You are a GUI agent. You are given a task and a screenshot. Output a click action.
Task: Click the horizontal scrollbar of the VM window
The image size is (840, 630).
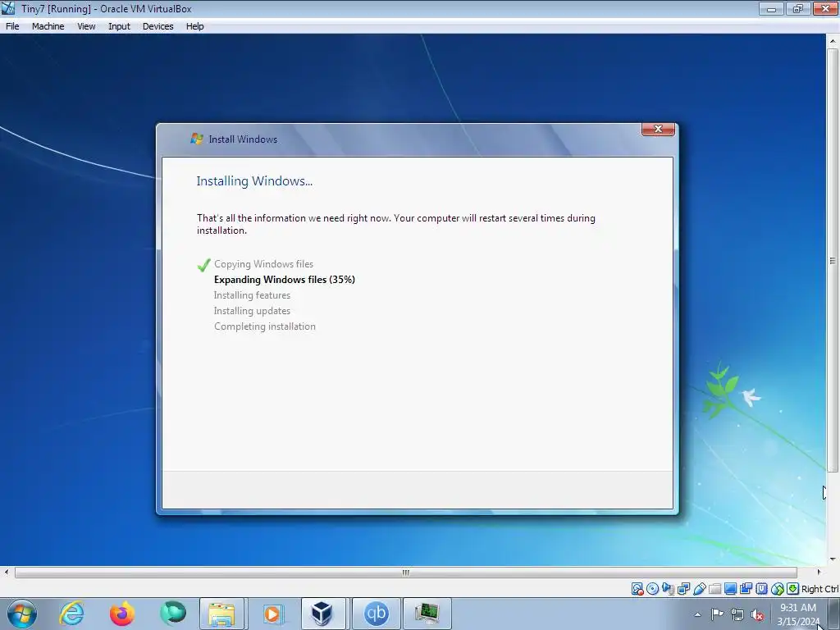(x=405, y=573)
